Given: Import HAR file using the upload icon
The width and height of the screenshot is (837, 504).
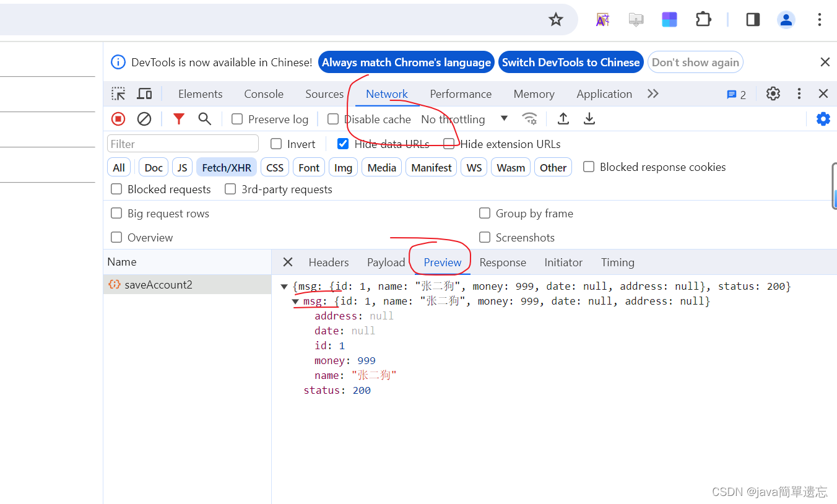Looking at the screenshot, I should pos(563,118).
